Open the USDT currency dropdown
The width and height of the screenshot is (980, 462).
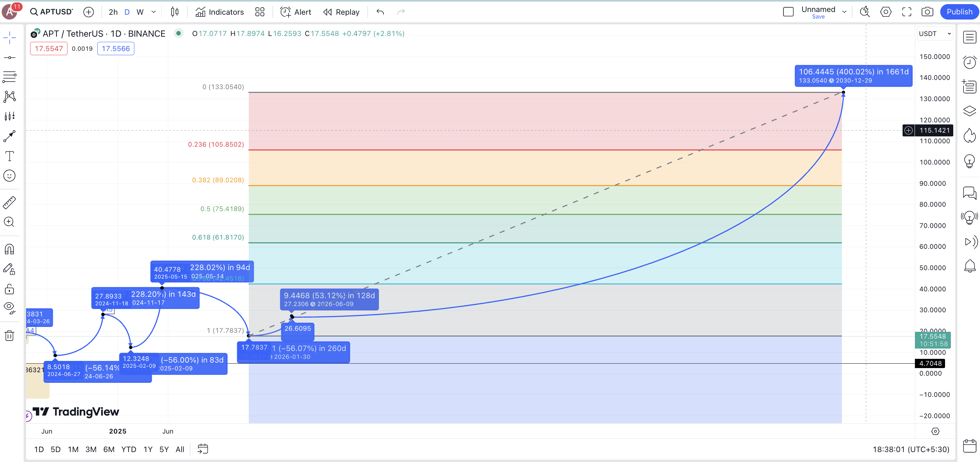coord(935,34)
